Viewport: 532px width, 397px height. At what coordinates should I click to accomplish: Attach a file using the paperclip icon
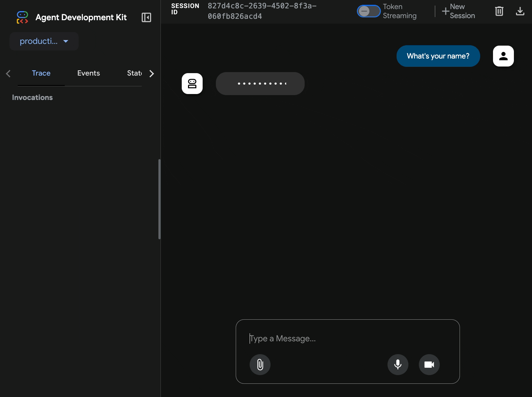click(x=260, y=365)
